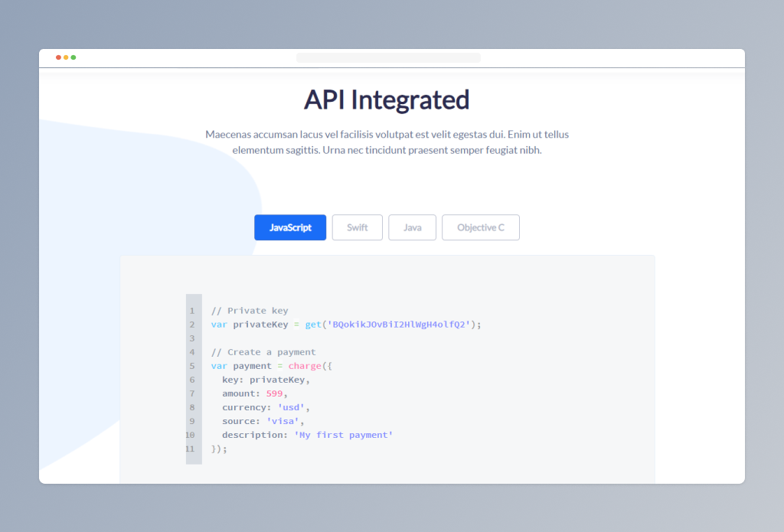784x532 pixels.
Task: Click the green maximize dot
Action: click(73, 57)
